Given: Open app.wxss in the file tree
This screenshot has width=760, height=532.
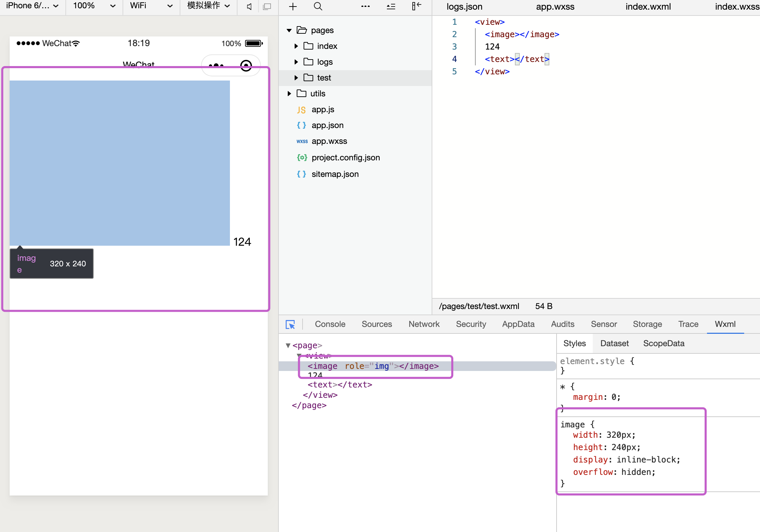Looking at the screenshot, I should [329, 141].
